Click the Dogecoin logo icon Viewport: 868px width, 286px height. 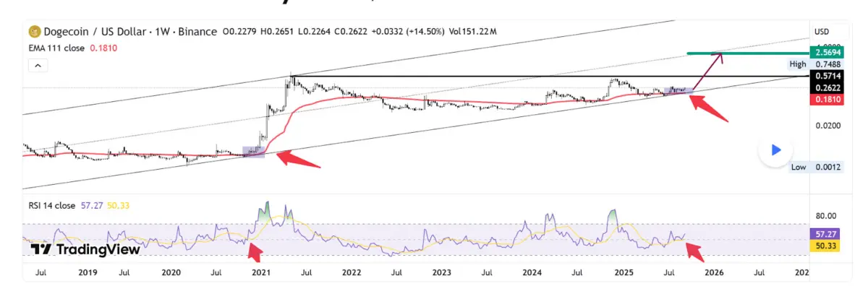pos(34,32)
